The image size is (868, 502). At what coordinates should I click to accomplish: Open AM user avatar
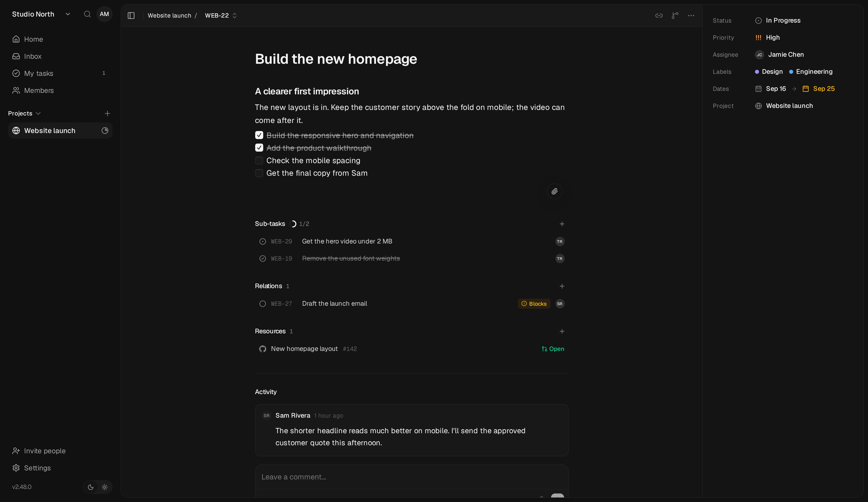(x=104, y=14)
